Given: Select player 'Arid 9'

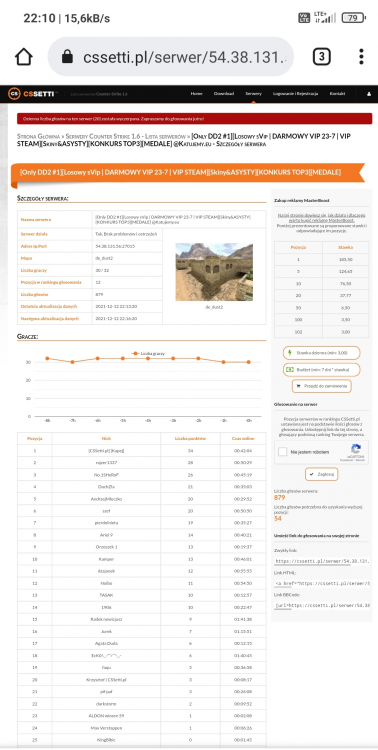Looking at the screenshot, I should point(106,535).
